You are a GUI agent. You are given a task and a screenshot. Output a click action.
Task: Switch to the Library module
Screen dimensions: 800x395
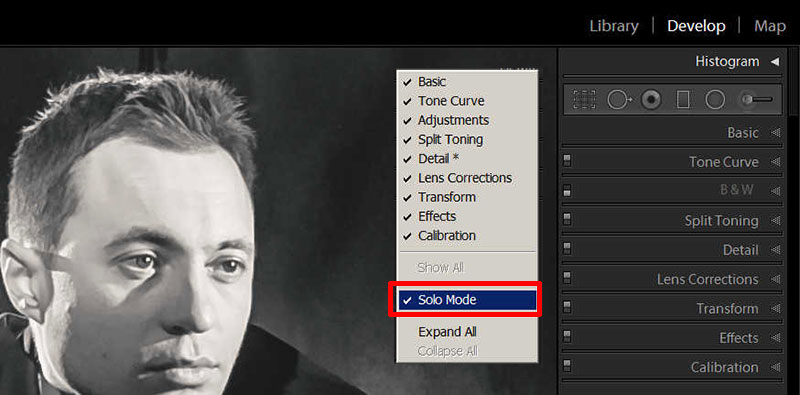(x=614, y=26)
